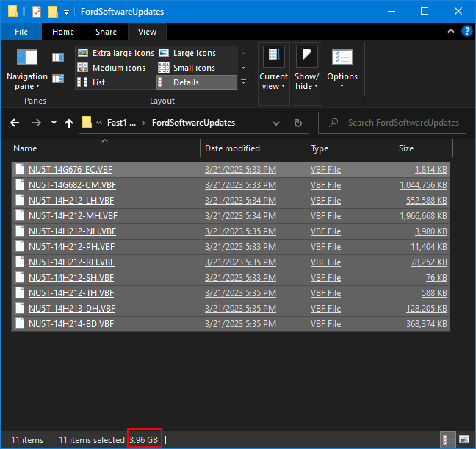476x449 pixels.
Task: Open Show/hide dropdown
Action: pyautogui.click(x=306, y=73)
